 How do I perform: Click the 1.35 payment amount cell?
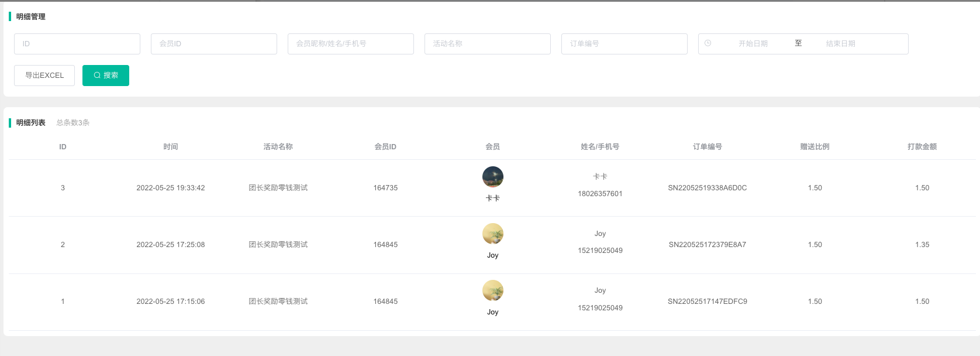pos(922,245)
